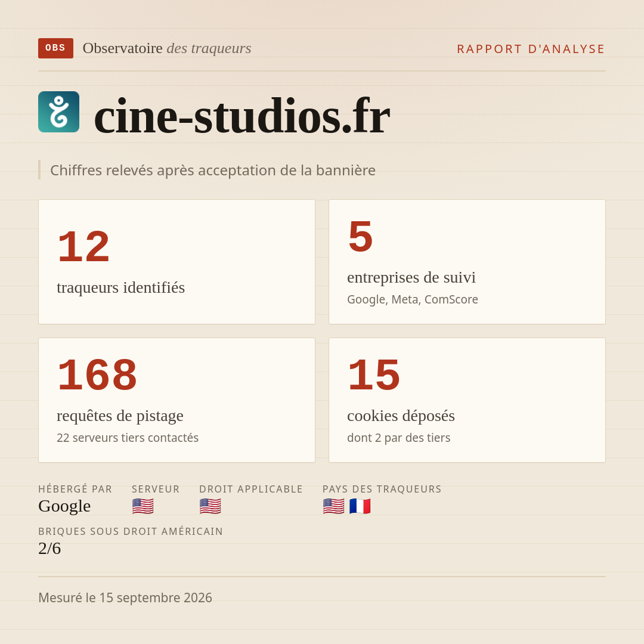This screenshot has width=644, height=644.
Task: Click the US flag under Serveur
Action: [x=143, y=506]
